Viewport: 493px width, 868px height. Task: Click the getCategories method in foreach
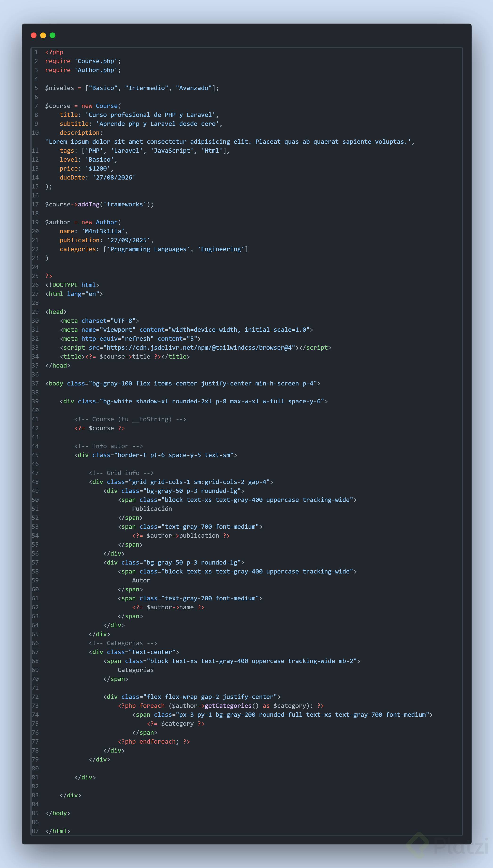tap(228, 706)
